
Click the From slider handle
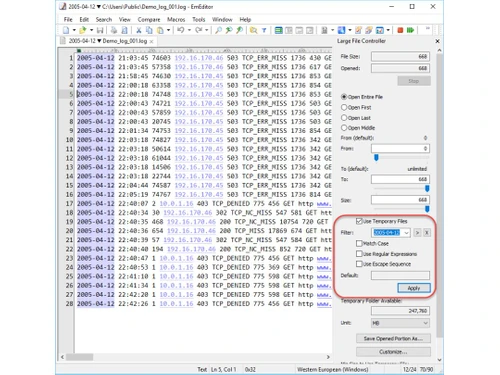click(x=376, y=158)
